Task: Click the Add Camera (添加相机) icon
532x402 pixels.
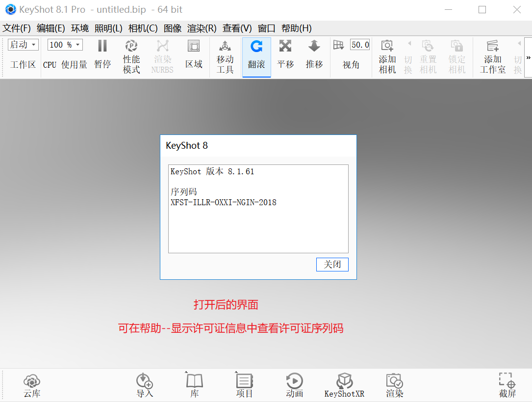Action: 387,46
